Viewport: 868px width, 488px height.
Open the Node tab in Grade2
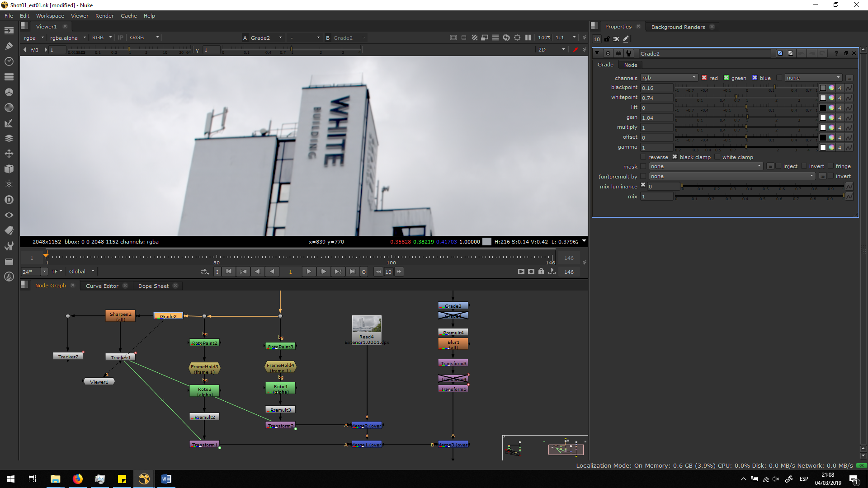tap(630, 65)
